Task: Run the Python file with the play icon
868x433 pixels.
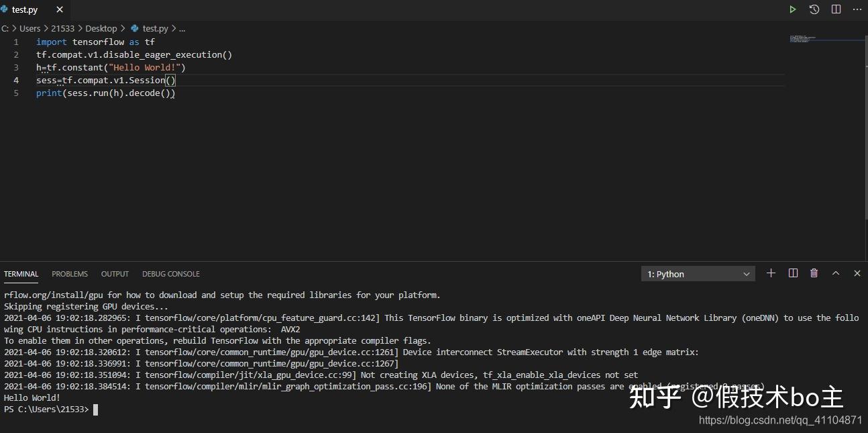Action: [793, 9]
